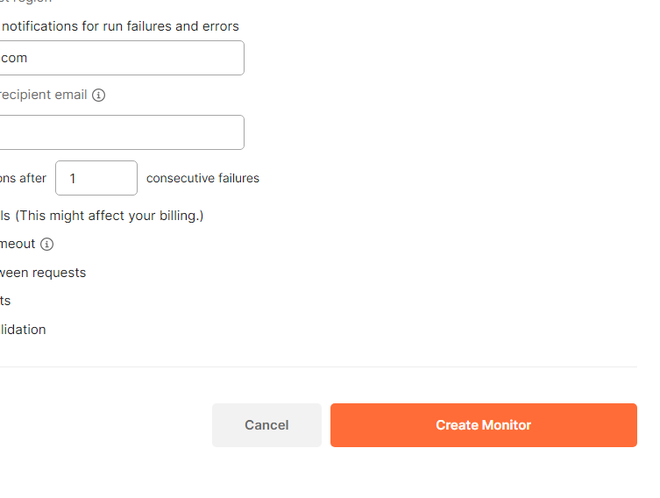
Task: Click the info icon next to timeout
Action: click(47, 244)
